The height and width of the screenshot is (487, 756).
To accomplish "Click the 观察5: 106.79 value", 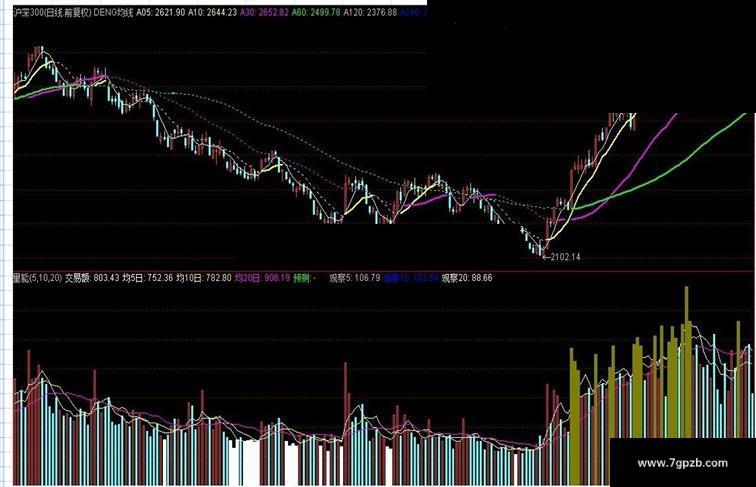I will point(355,278).
